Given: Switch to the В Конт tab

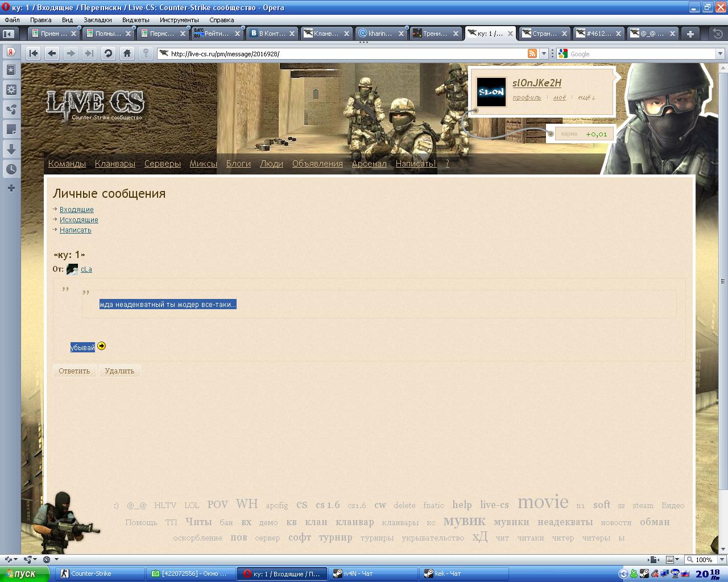Looking at the screenshot, I should pos(272,34).
